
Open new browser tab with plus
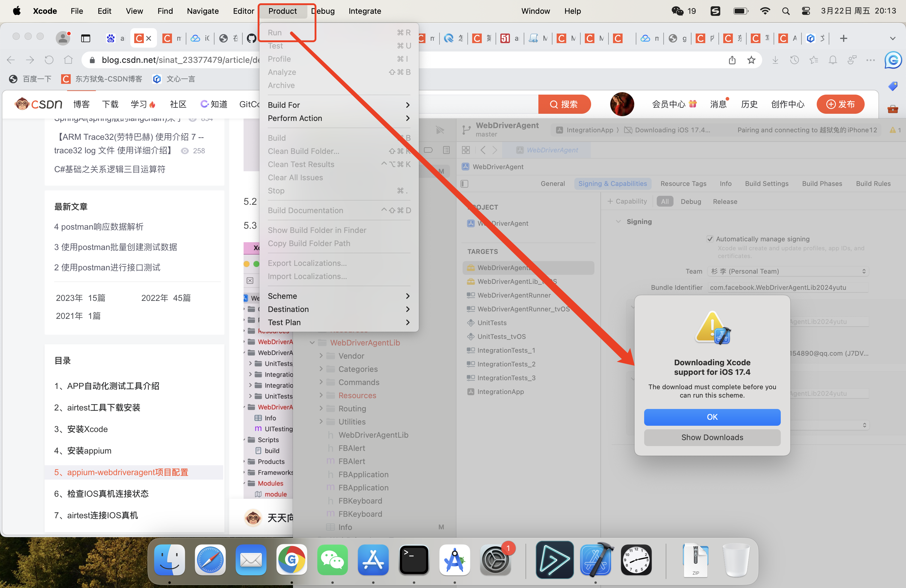(843, 38)
